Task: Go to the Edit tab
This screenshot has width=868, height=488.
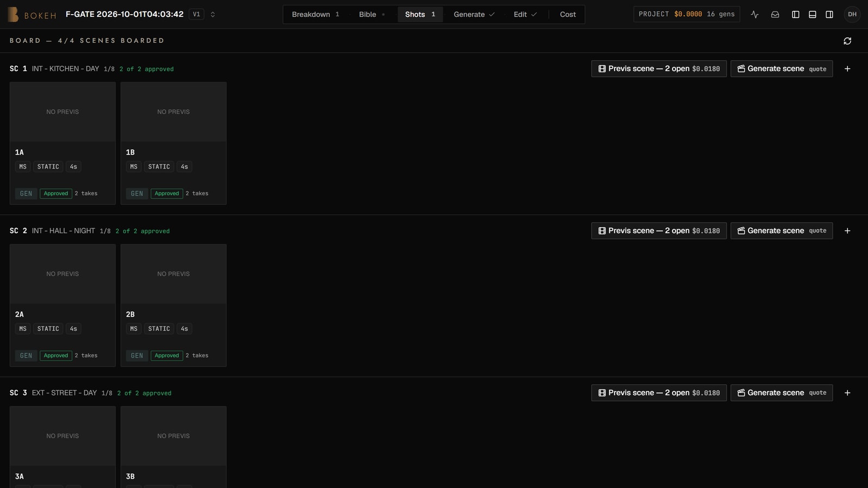Action: [x=525, y=15]
